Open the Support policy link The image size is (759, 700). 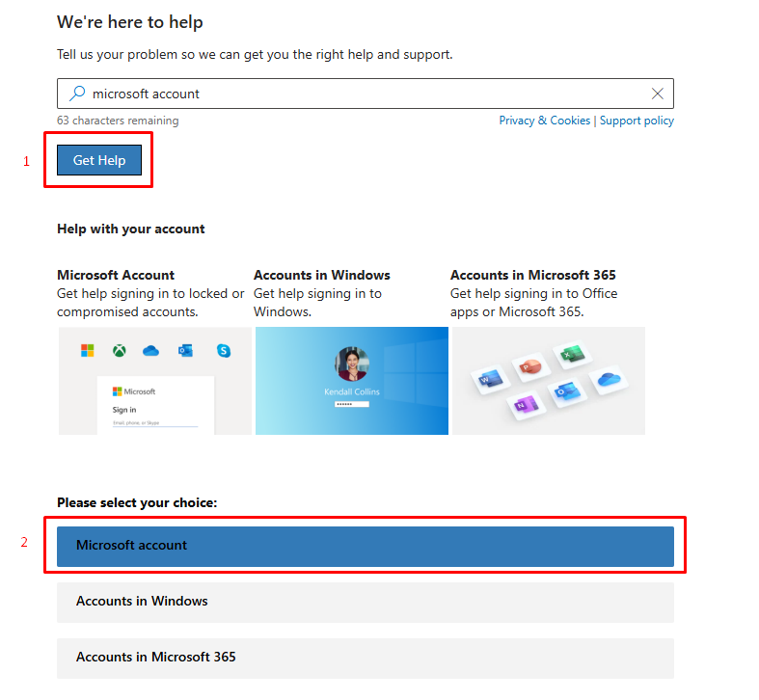coord(637,121)
